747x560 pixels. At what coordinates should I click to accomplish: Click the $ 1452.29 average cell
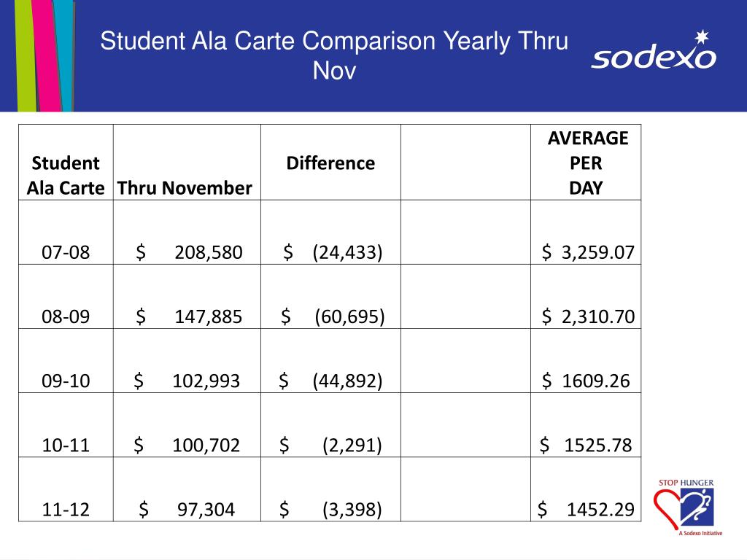tap(586, 489)
